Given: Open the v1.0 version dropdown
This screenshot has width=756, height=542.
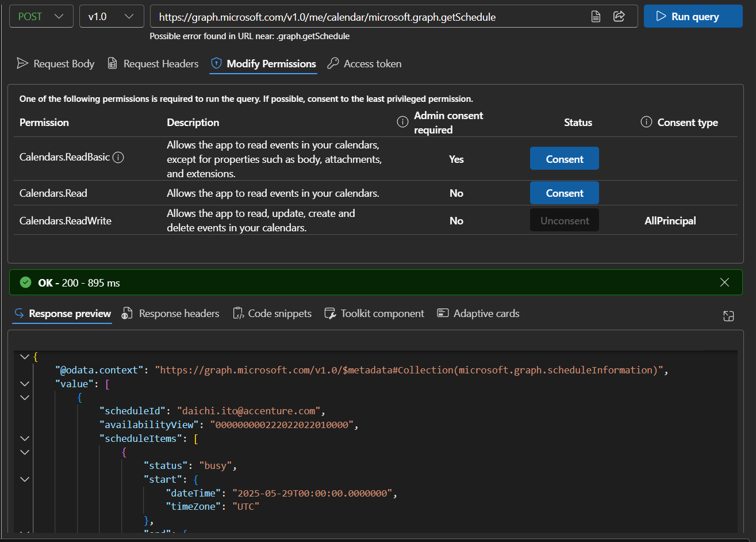Looking at the screenshot, I should [x=112, y=17].
